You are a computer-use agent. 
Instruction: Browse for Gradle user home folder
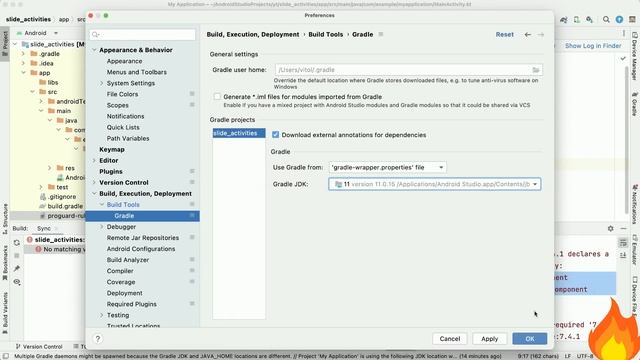tap(536, 70)
